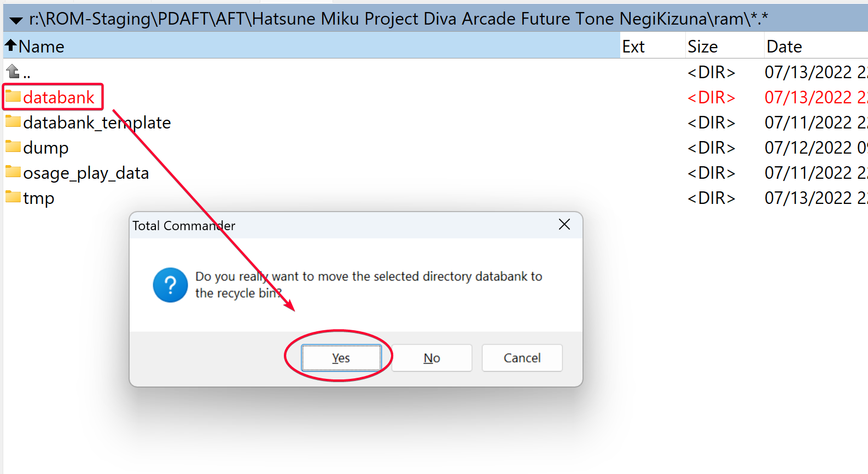Confirm deletion with the Yes button
Viewport: 868px width, 474px height.
(341, 358)
